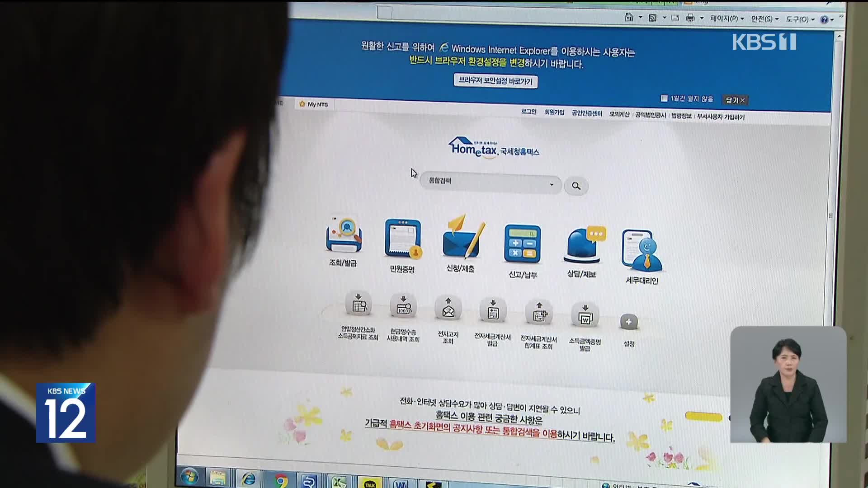Open the 안전(S) menu

(x=764, y=19)
